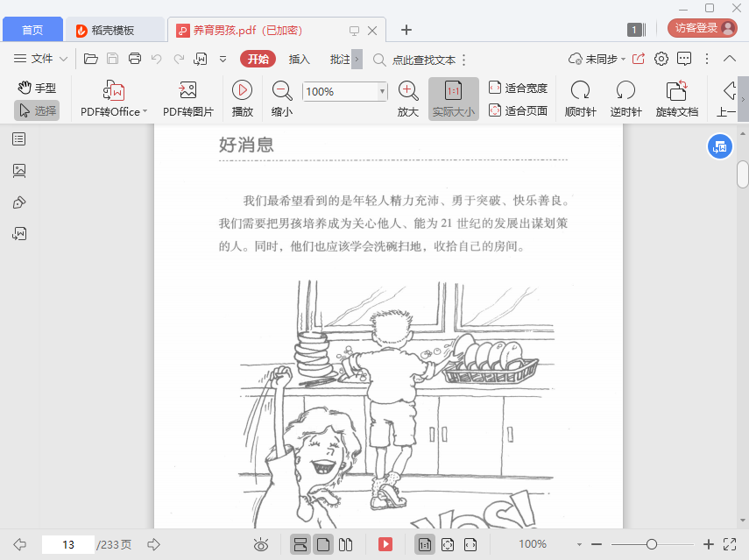The image size is (749, 560).
Task: Open the 未同步 sync dropdown
Action: [x=597, y=60]
